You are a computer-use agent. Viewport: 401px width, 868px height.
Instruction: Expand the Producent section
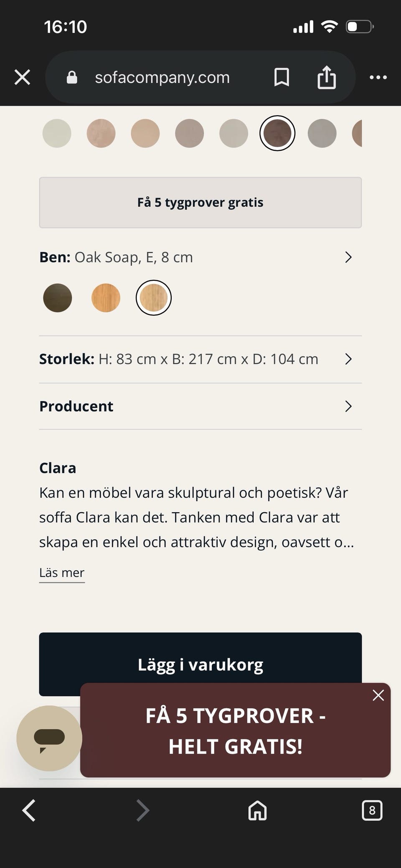[x=348, y=406]
